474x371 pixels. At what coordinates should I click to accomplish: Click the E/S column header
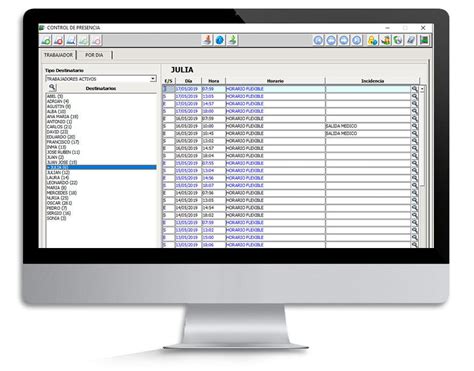pyautogui.click(x=169, y=81)
